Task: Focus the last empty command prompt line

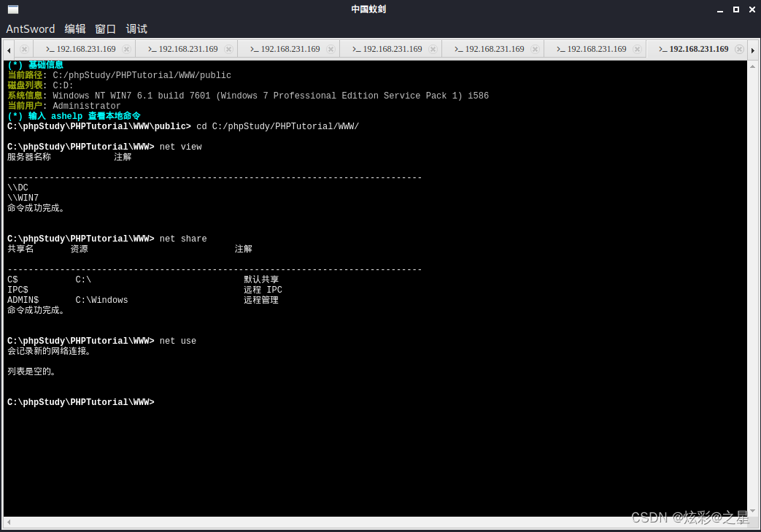Action: click(81, 402)
